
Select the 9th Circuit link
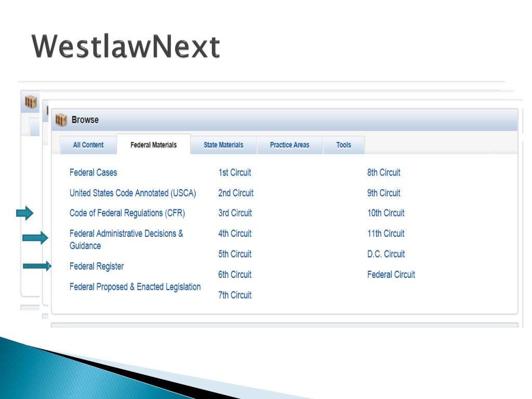384,193
